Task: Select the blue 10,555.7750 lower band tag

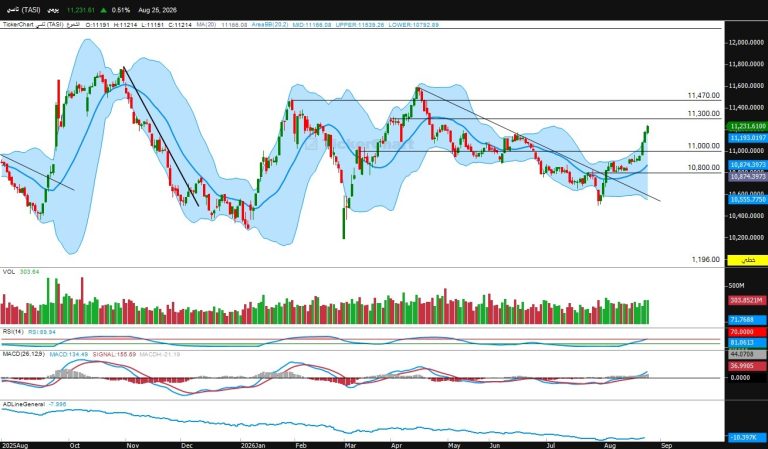Action: coord(747,199)
